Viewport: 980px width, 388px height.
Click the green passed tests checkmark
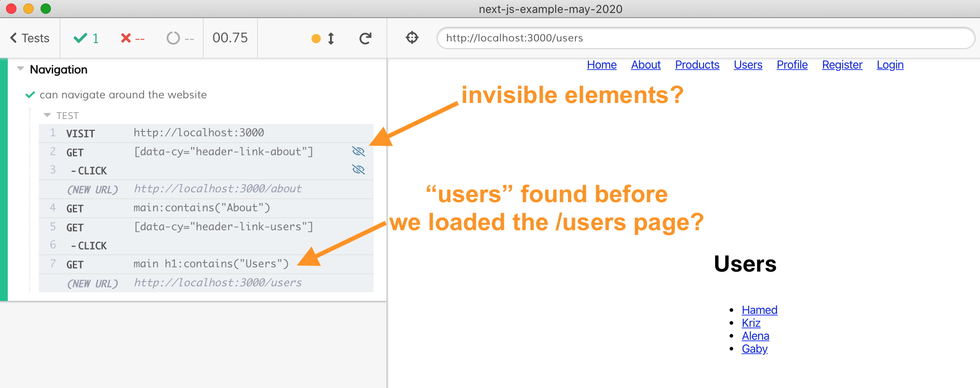pos(80,38)
